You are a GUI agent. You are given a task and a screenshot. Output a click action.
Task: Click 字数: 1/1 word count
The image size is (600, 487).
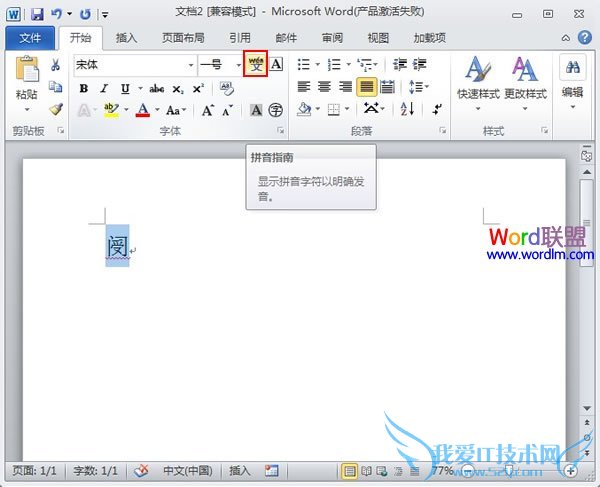95,471
